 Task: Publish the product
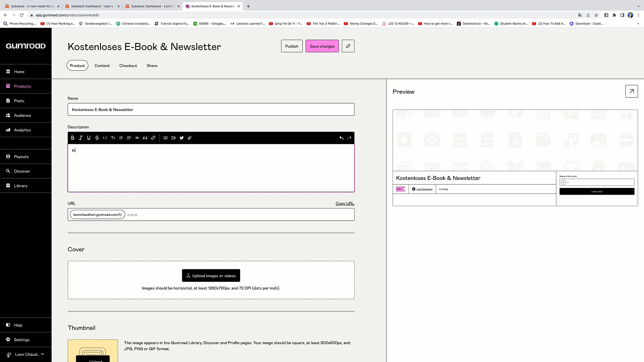(x=292, y=46)
